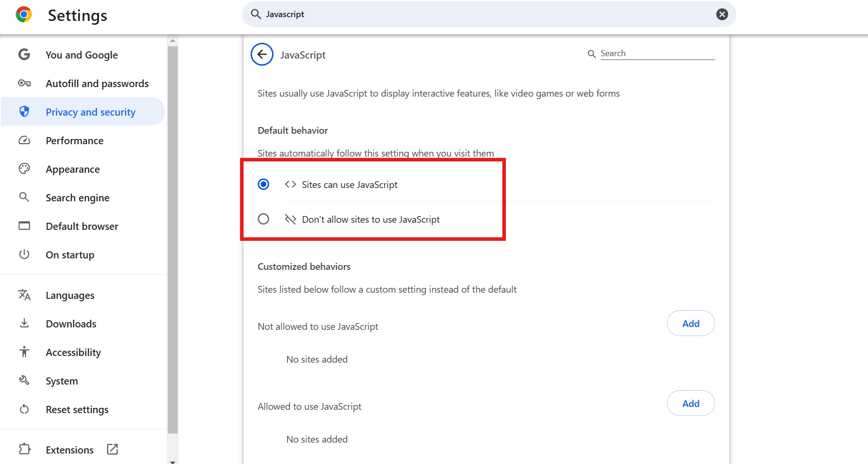Click the back arrow next to JavaScript
Screen dimensions: 868x464
pyautogui.click(x=262, y=55)
